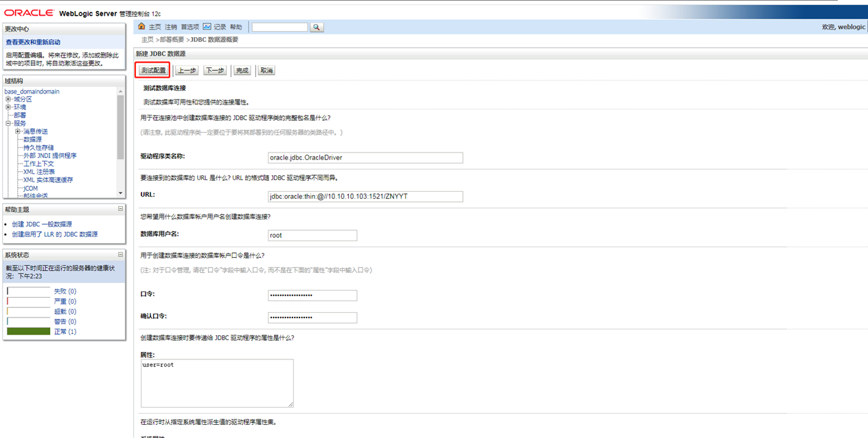This screenshot has width=868, height=444.
Task: Click the home icon beside 主页
Action: pos(141,27)
